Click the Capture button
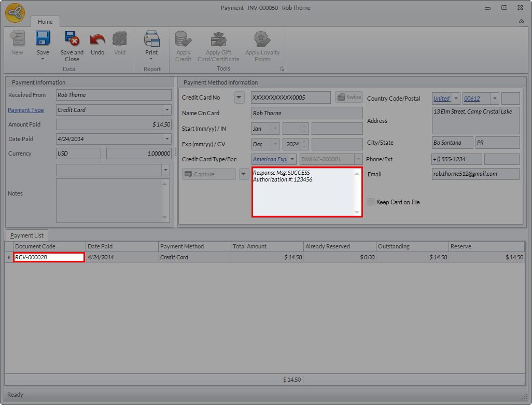 point(208,174)
